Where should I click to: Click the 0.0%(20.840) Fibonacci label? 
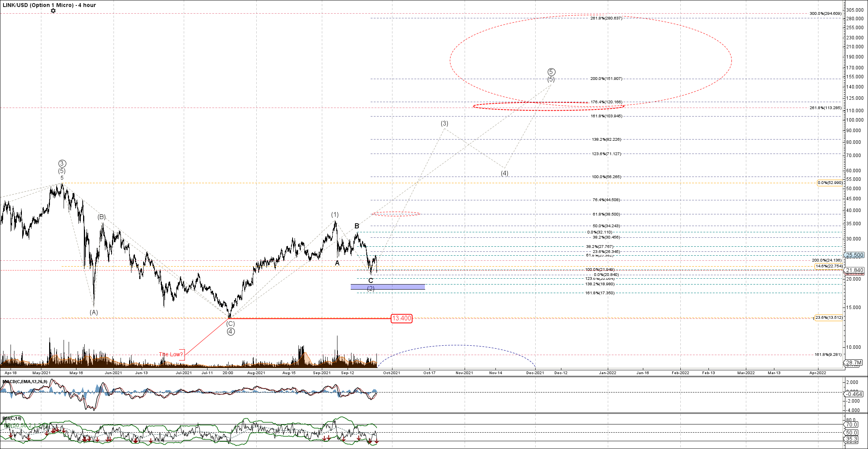(606, 275)
